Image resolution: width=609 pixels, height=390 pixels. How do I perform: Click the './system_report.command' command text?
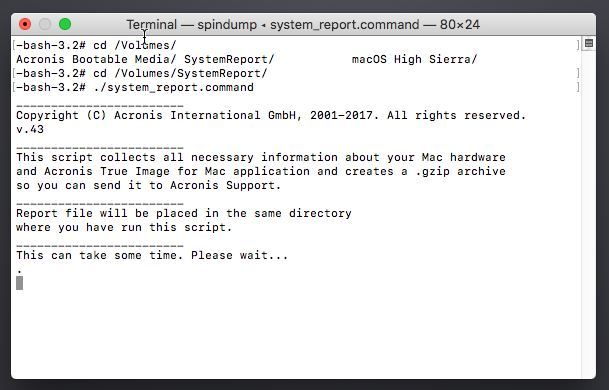click(x=174, y=87)
